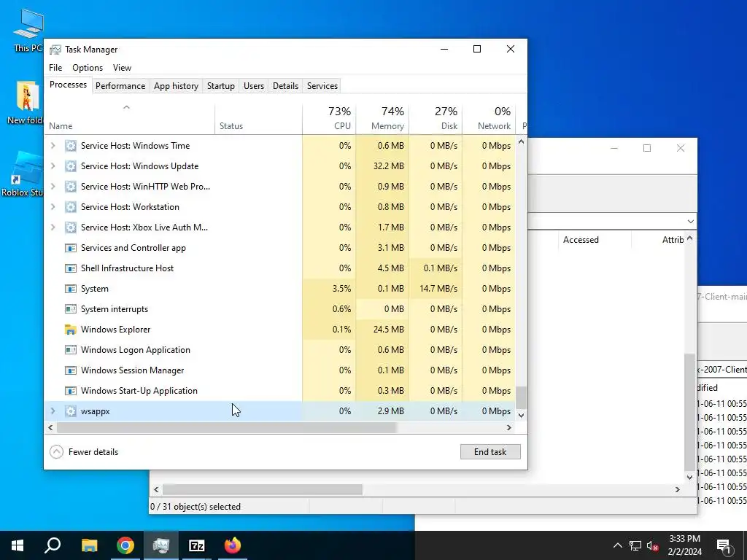Image resolution: width=747 pixels, height=560 pixels.
Task: Open taskbar search magnifier
Action: tap(53, 545)
